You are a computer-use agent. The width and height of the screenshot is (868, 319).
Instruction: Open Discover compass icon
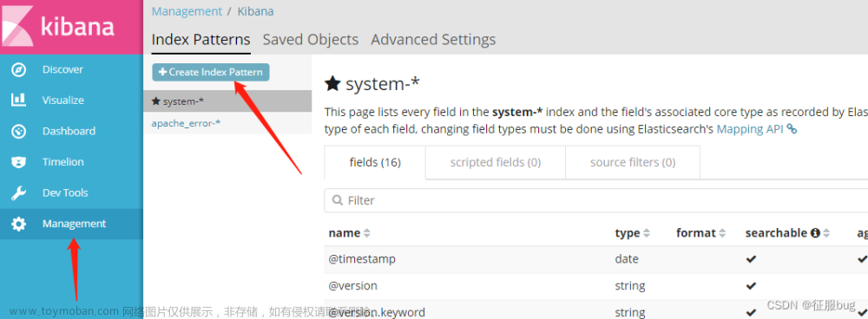point(19,69)
